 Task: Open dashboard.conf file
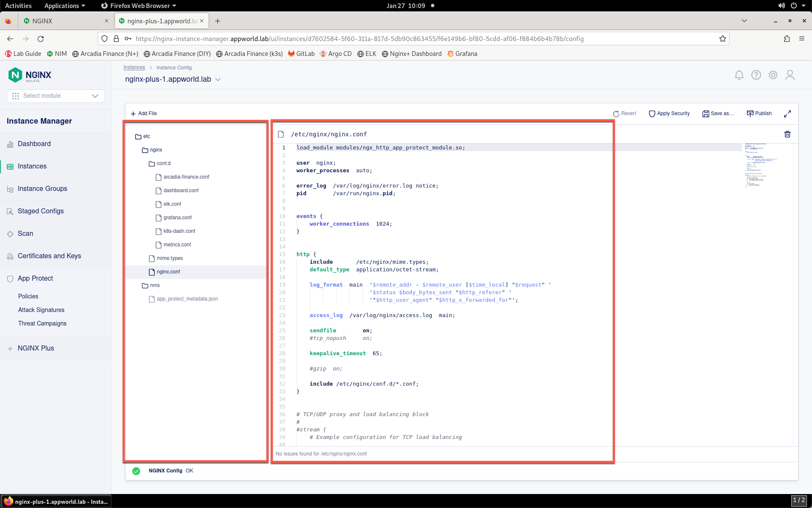click(x=177, y=190)
